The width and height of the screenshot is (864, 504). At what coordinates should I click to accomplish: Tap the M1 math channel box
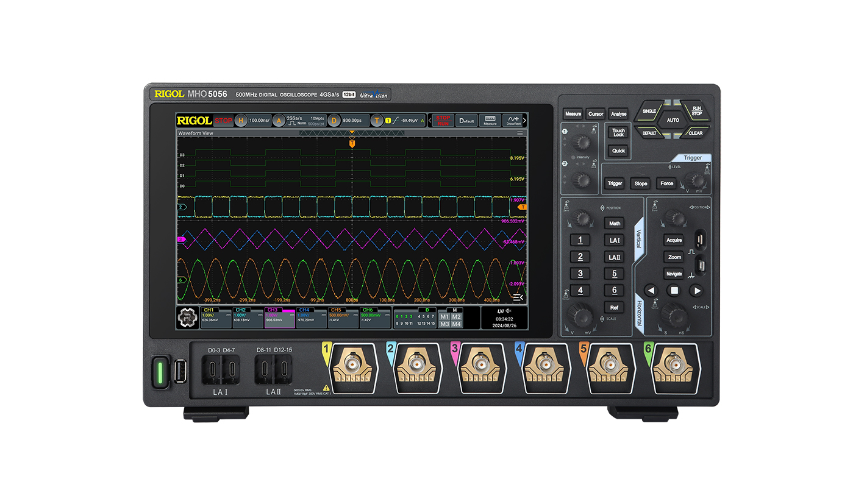(x=444, y=317)
